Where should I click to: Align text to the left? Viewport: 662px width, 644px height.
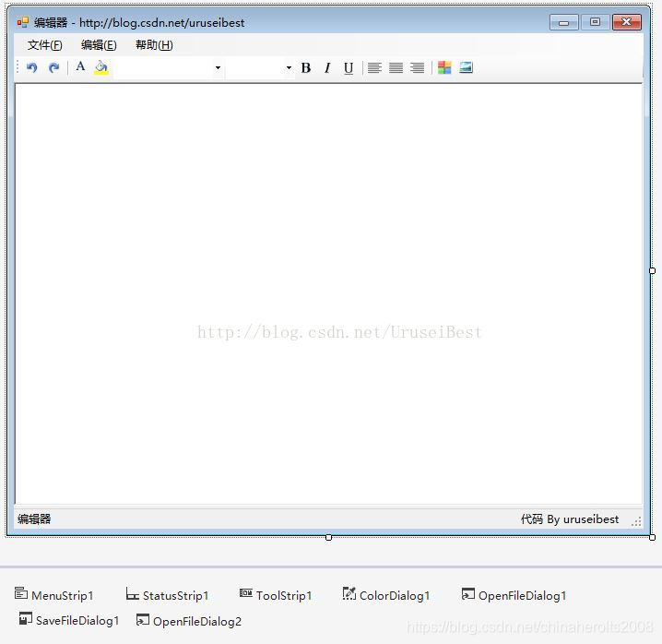[x=374, y=67]
